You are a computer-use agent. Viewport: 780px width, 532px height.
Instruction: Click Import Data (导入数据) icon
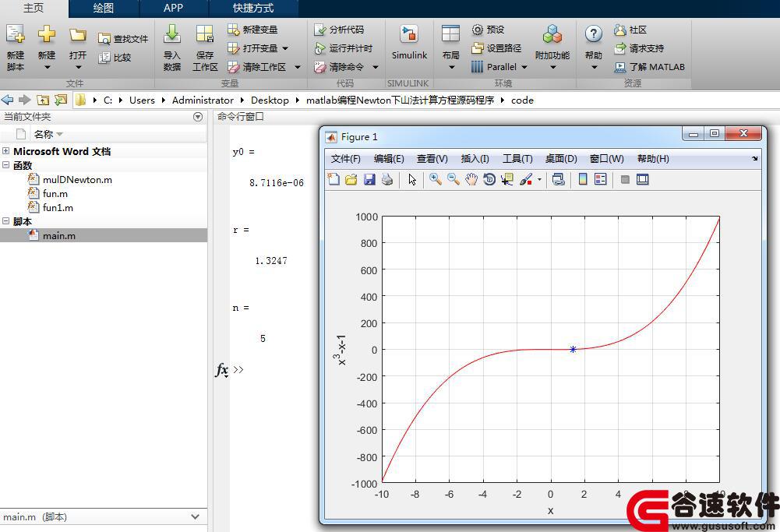pyautogui.click(x=172, y=33)
